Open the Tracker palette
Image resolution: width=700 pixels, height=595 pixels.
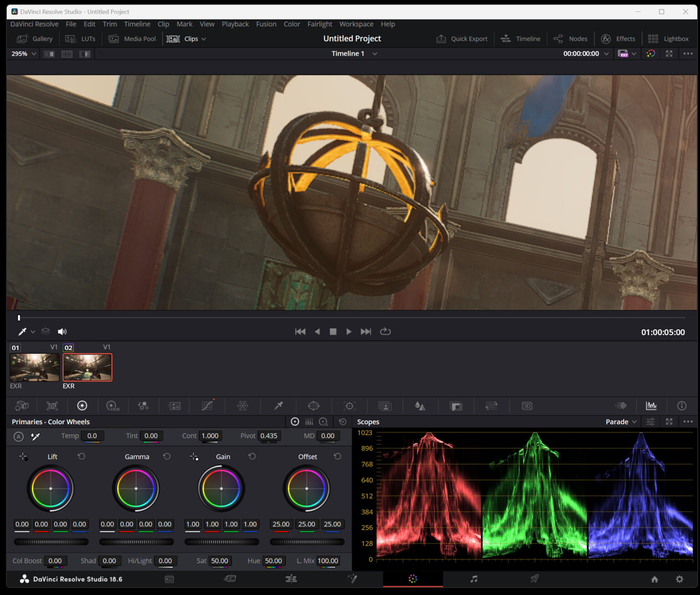point(349,406)
